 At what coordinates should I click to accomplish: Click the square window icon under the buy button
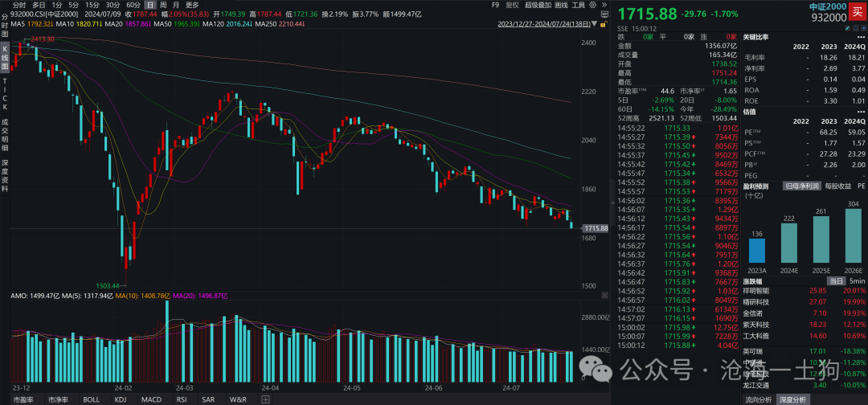coord(856,28)
